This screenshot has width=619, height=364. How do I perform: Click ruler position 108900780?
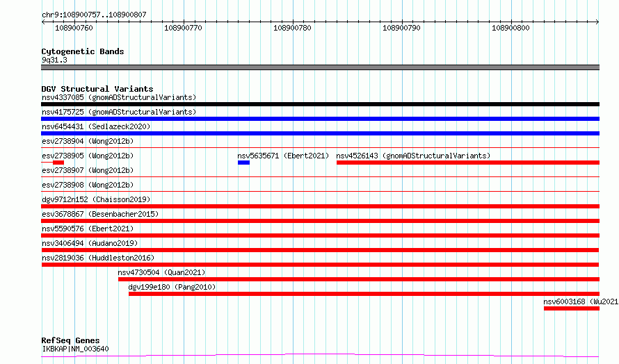293,28
